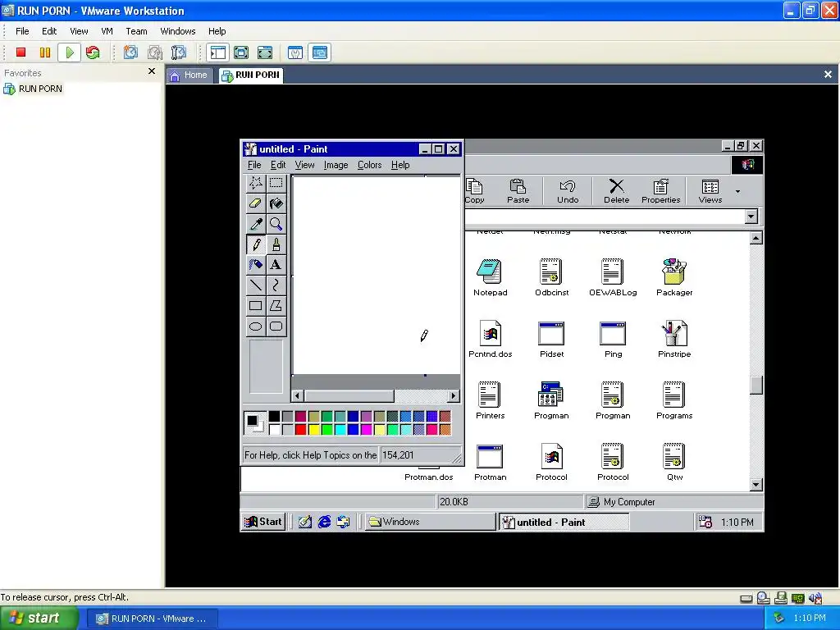Click Properties in the Explorer toolbar
Viewport: 840px width, 630px height.
[x=660, y=191]
